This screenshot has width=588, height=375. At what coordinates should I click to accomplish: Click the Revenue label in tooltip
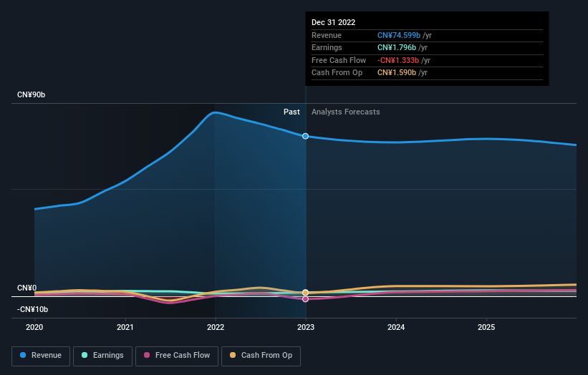click(327, 35)
